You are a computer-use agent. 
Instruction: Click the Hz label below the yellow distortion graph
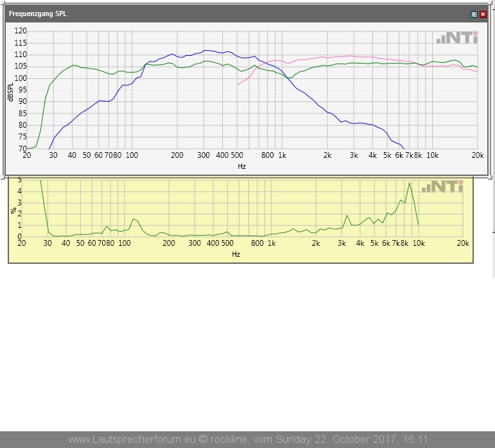[236, 254]
